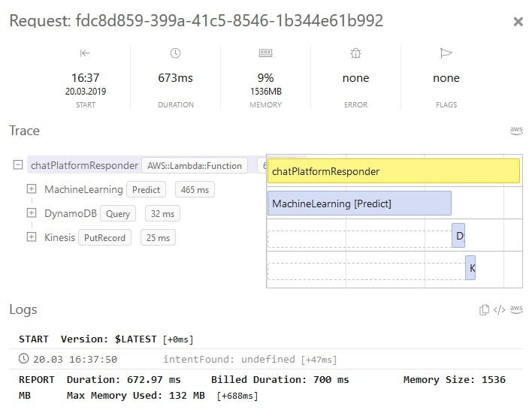
Task: Open logs in AWS console icon
Action: (516, 309)
